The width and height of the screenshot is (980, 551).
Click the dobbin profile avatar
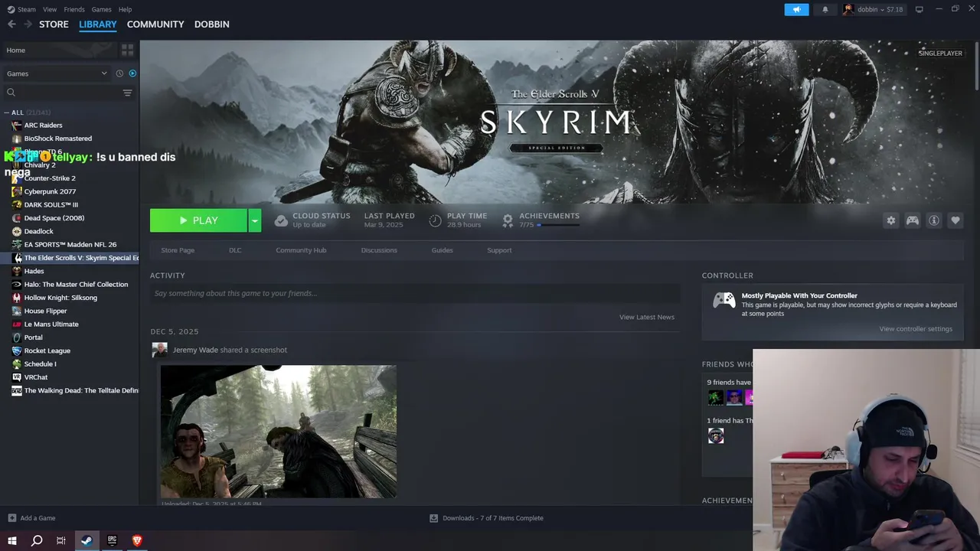[x=848, y=9]
